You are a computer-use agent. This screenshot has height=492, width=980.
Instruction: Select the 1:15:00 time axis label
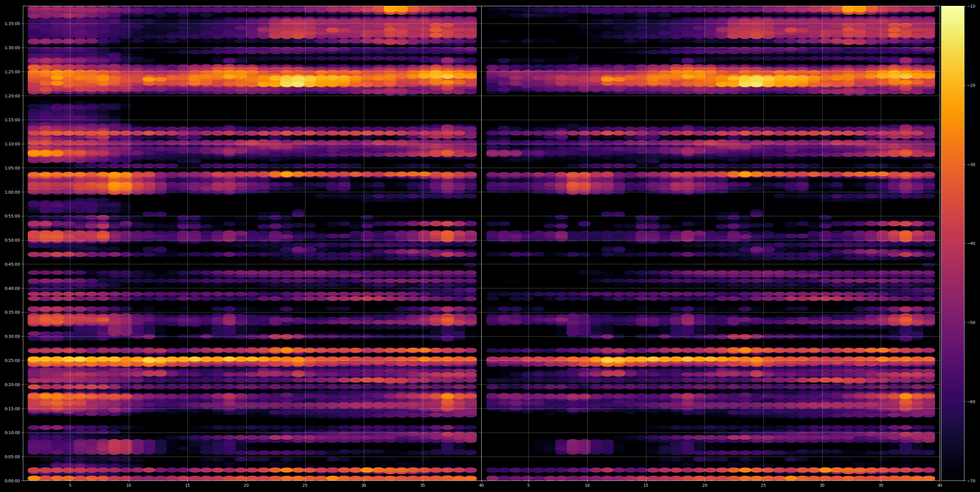(x=12, y=120)
